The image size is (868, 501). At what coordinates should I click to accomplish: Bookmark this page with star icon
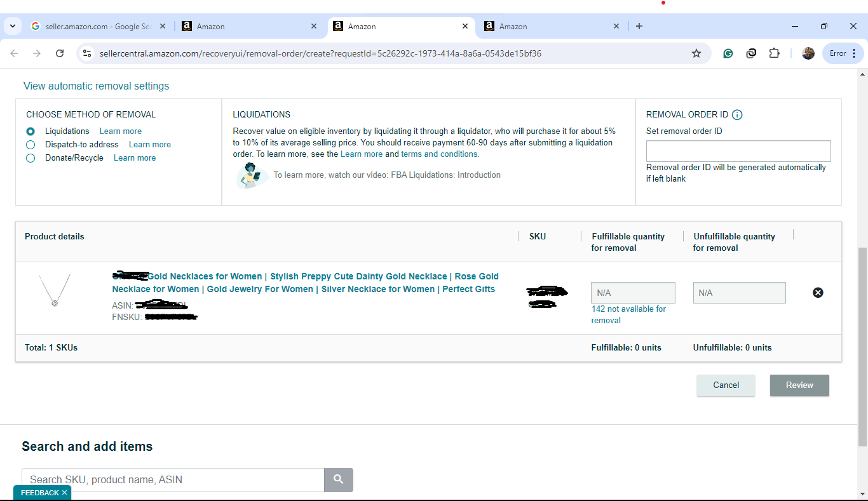[696, 53]
